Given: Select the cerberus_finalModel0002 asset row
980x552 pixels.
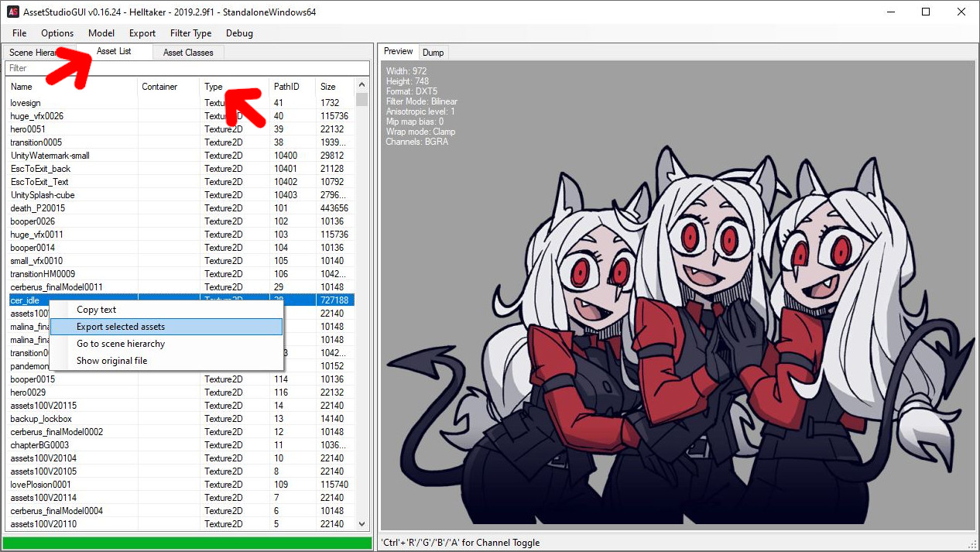Looking at the screenshot, I should click(x=180, y=432).
